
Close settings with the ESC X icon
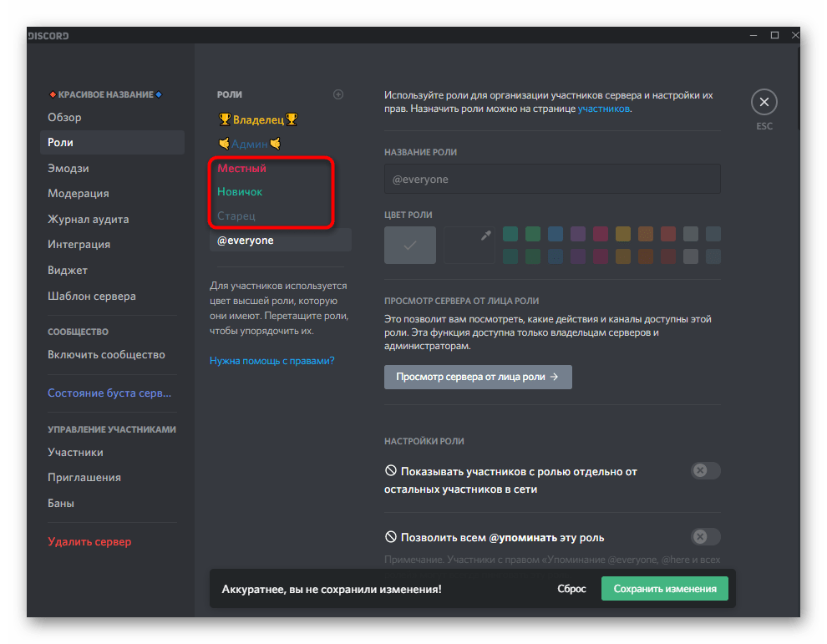[764, 103]
